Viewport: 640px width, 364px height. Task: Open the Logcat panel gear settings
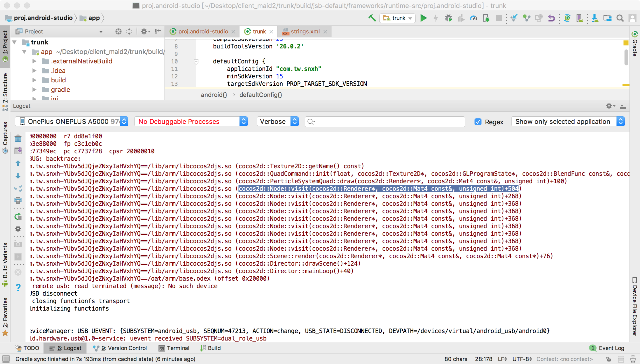coord(609,106)
